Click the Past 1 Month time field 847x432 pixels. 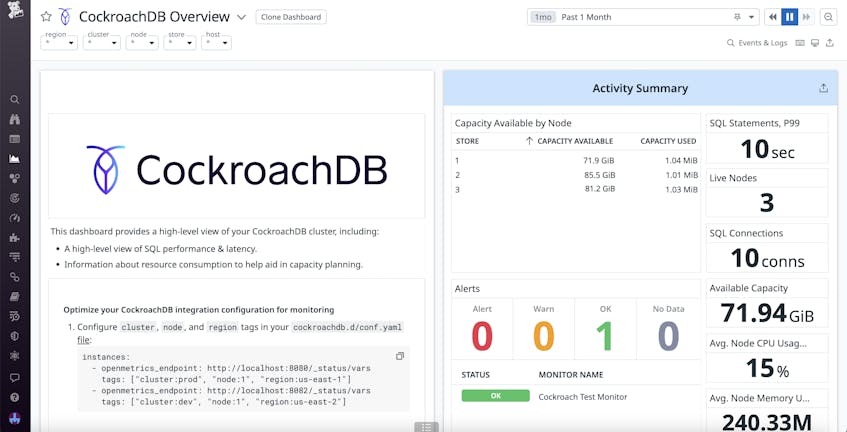[643, 17]
